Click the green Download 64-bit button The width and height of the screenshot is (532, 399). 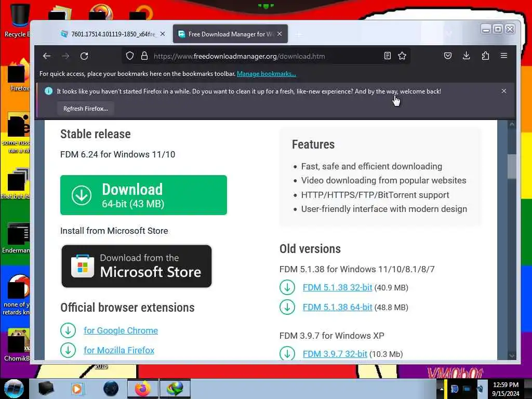coord(143,195)
